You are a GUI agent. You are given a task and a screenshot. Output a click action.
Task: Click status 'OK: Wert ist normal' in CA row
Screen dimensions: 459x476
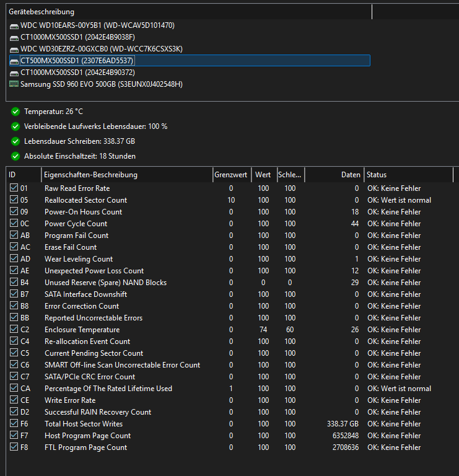point(400,389)
